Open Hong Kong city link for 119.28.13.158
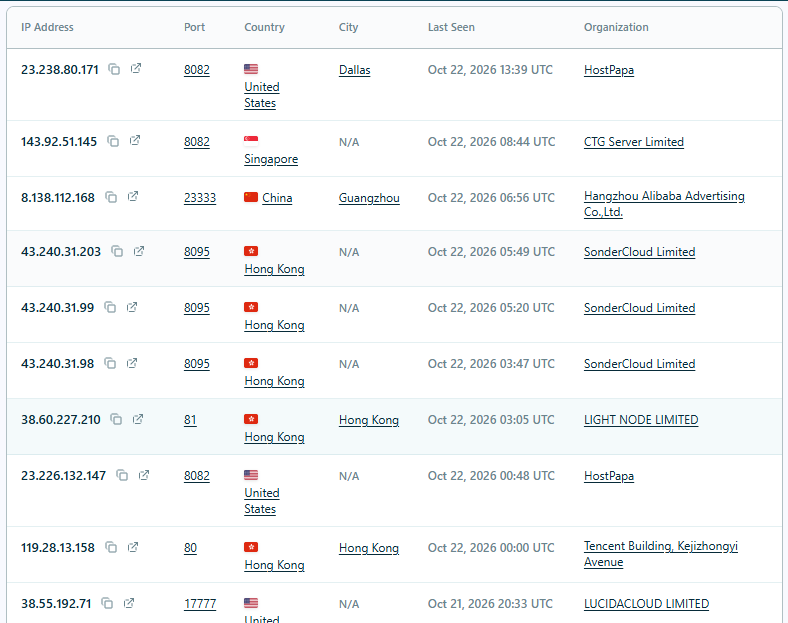Image resolution: width=788 pixels, height=623 pixels. [369, 548]
